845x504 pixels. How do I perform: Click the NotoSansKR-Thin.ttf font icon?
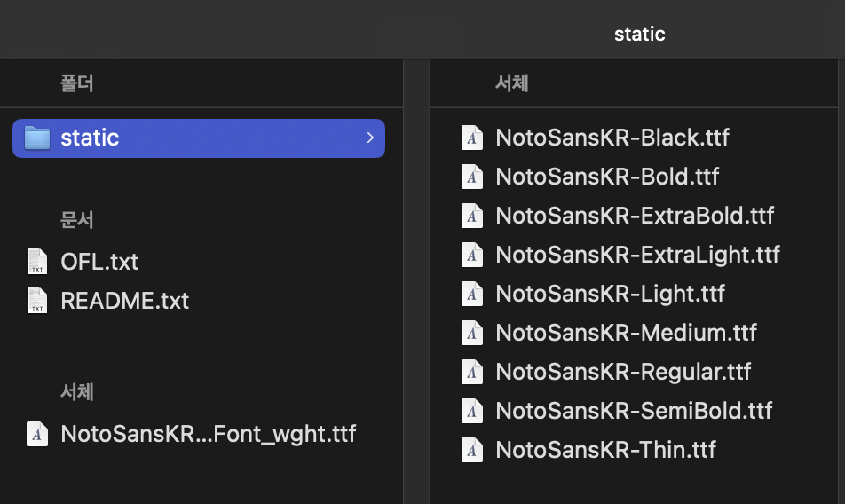(472, 450)
